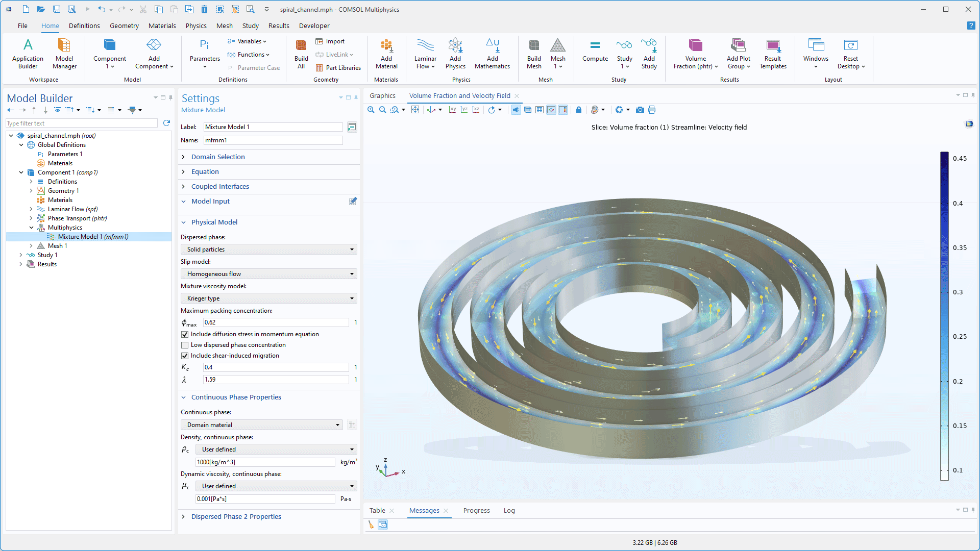This screenshot has height=551, width=980.
Task: Switch to the Graphics tab
Action: tap(382, 95)
